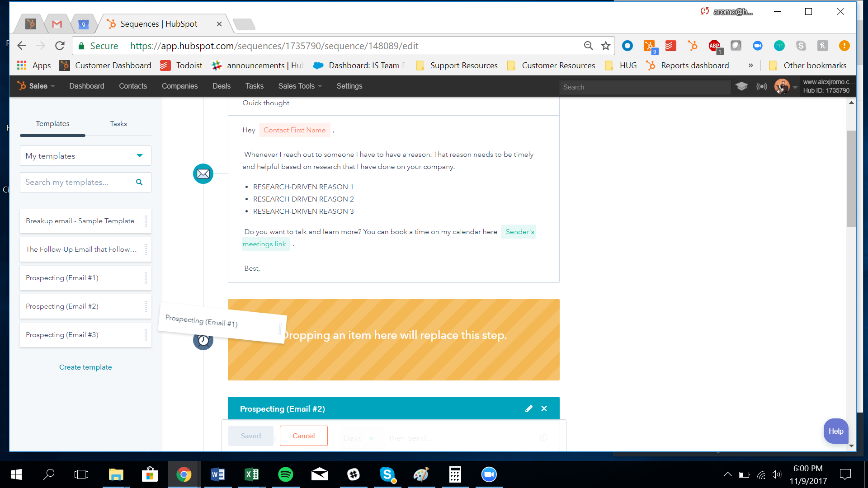Screen dimensions: 868x488
Task: Click the Contacts navigation icon
Action: [132, 86]
